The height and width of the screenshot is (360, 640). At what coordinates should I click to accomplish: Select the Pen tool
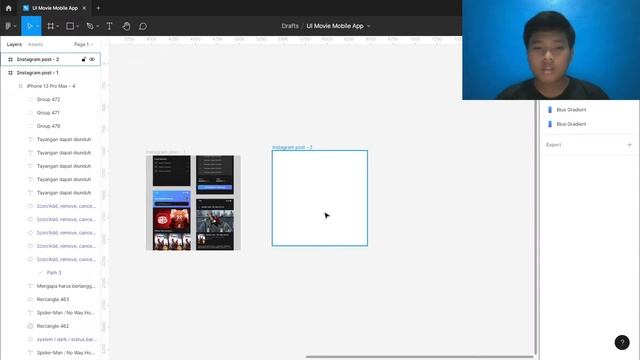click(90, 26)
